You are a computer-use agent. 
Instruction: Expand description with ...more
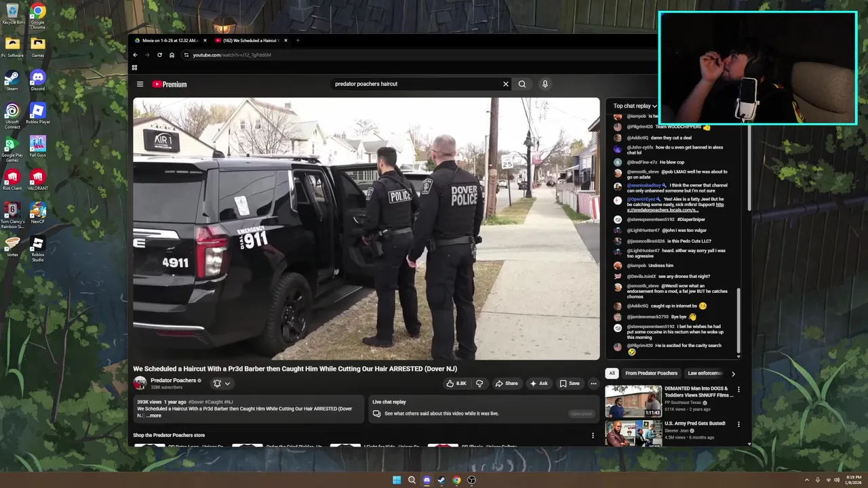pyautogui.click(x=154, y=415)
